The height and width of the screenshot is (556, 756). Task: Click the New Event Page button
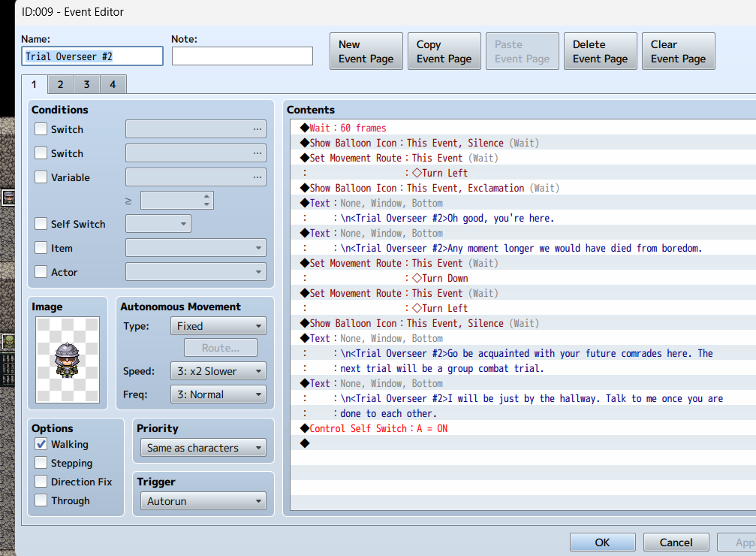(366, 51)
